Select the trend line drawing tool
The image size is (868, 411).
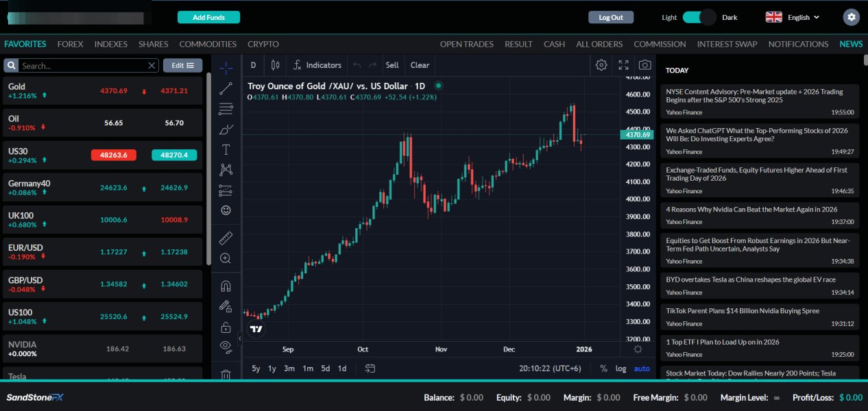pyautogui.click(x=226, y=88)
